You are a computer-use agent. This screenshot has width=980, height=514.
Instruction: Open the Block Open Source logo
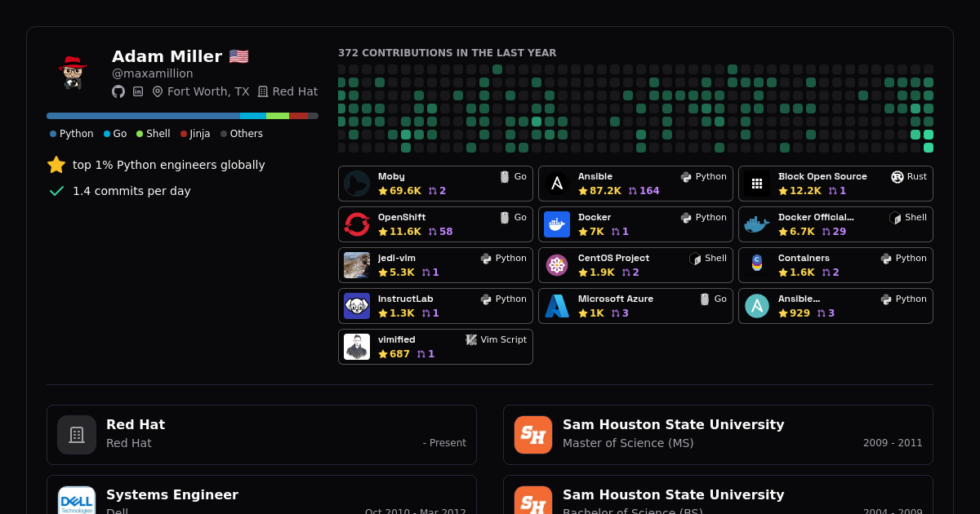tap(757, 184)
